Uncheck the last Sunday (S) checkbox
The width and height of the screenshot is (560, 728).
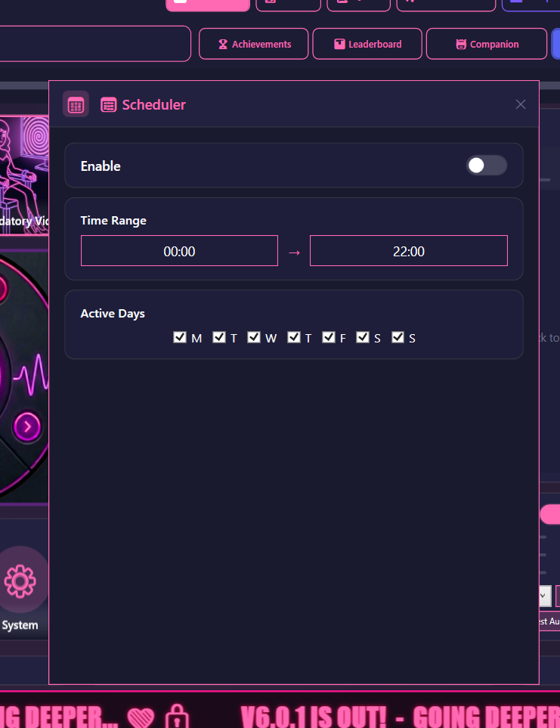[x=398, y=337]
